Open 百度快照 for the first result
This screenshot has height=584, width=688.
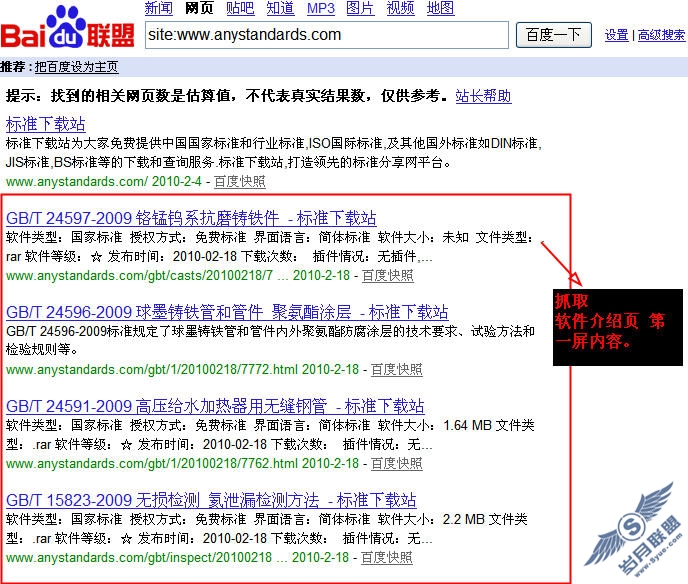240,181
